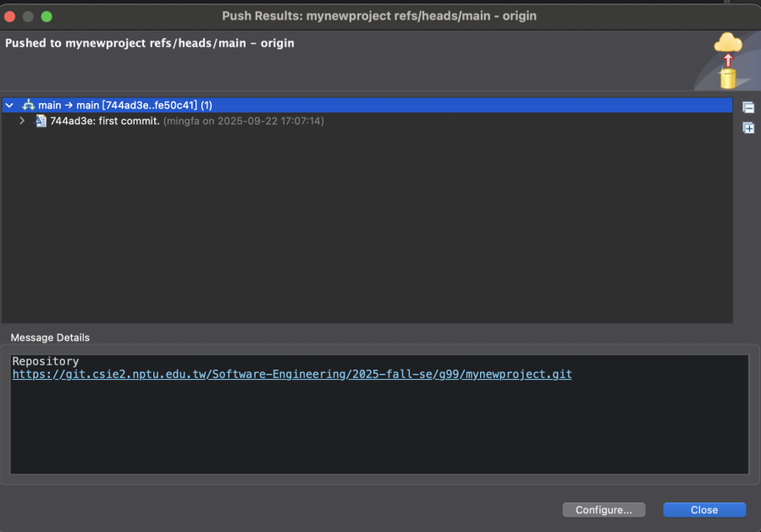Click the Message Details label
This screenshot has width=761, height=532.
click(x=50, y=337)
